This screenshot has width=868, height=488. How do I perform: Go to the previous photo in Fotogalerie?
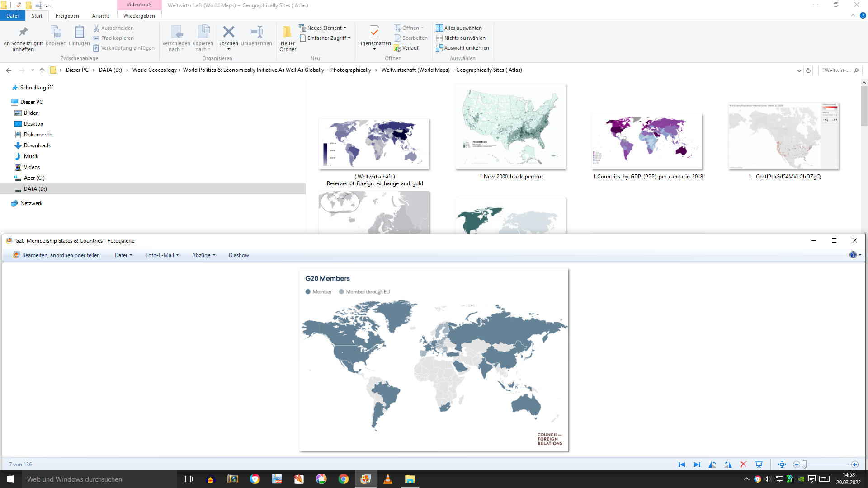point(682,465)
